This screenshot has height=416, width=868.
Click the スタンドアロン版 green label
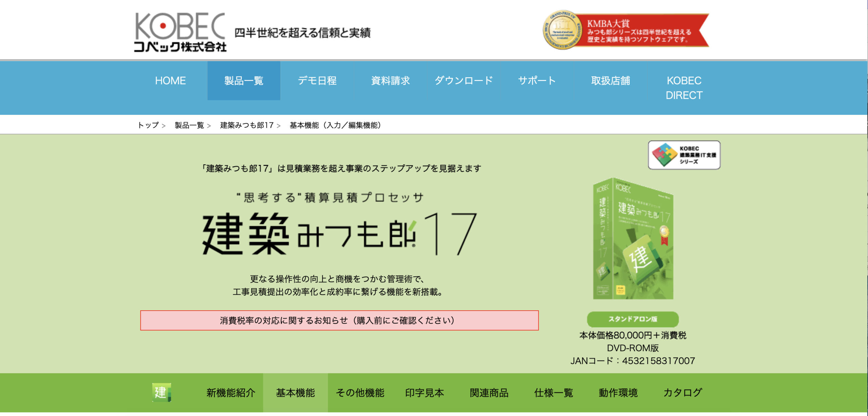(x=633, y=319)
